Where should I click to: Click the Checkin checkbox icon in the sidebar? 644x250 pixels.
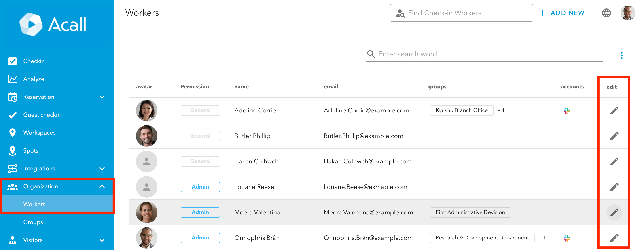[x=13, y=61]
